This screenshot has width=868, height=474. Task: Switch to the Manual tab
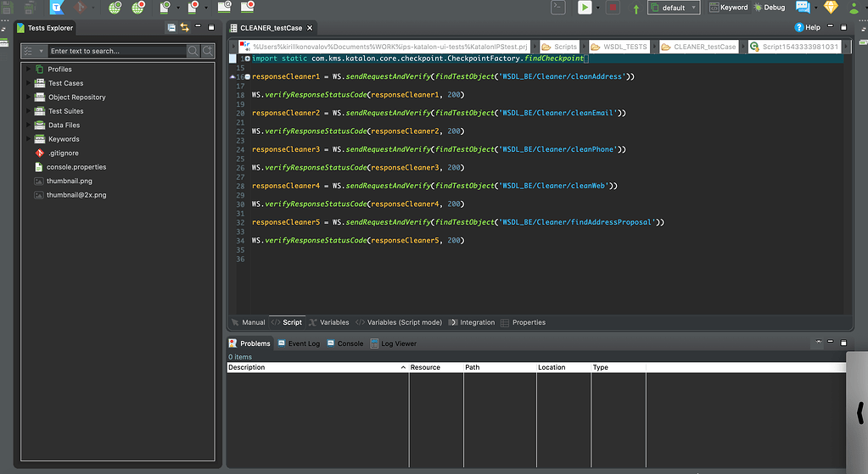[249, 322]
